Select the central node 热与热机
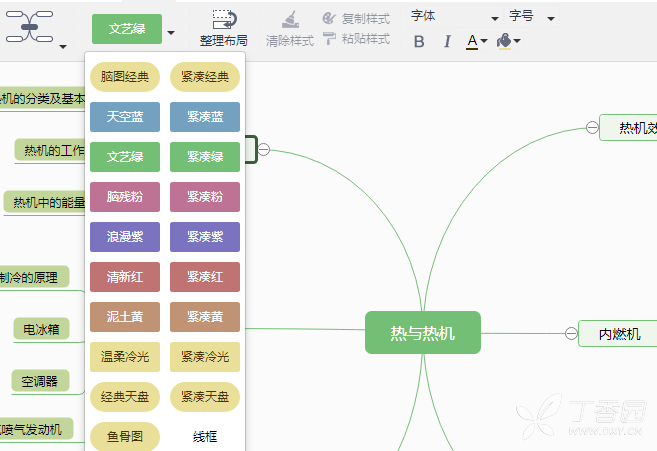 click(x=423, y=333)
